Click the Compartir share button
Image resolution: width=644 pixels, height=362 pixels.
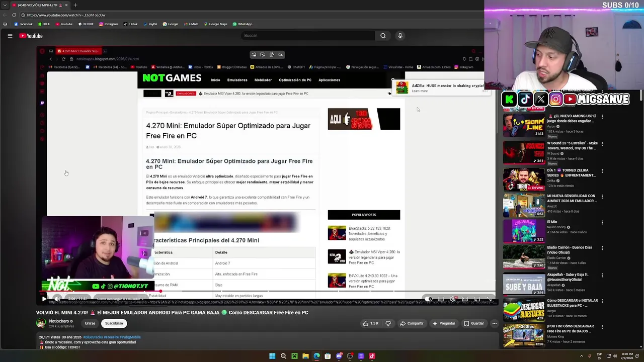point(412,323)
